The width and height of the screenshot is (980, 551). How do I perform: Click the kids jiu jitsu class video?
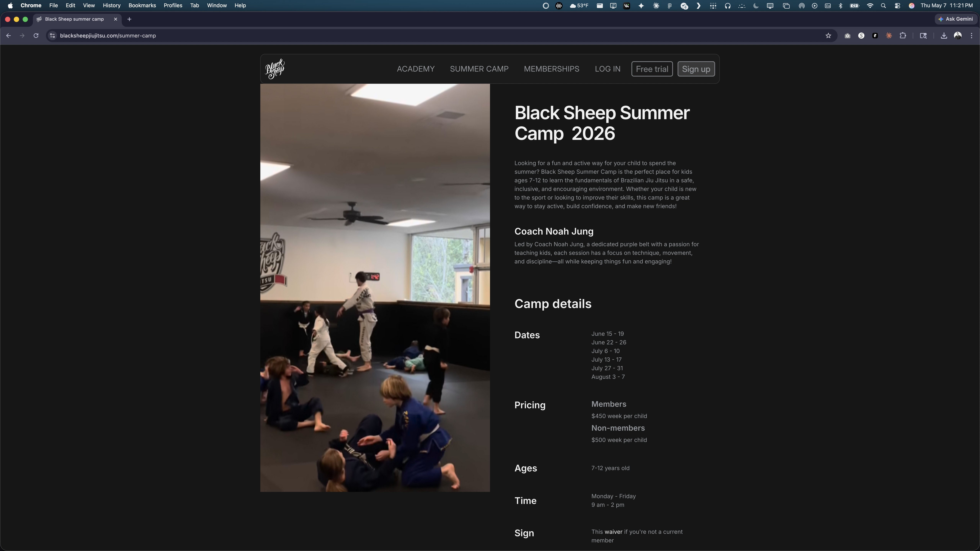coord(375,288)
